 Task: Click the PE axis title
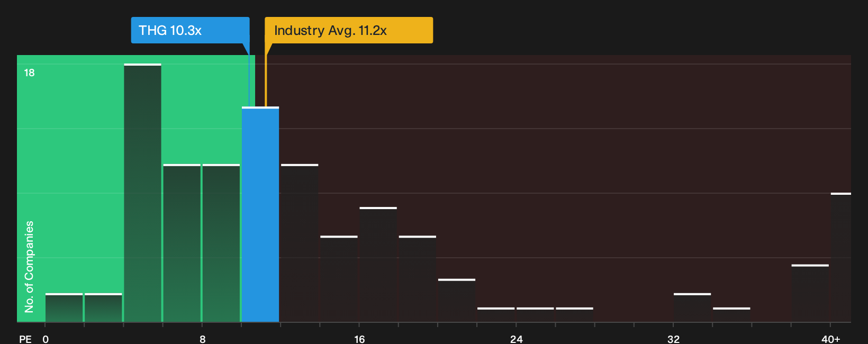coord(25,339)
